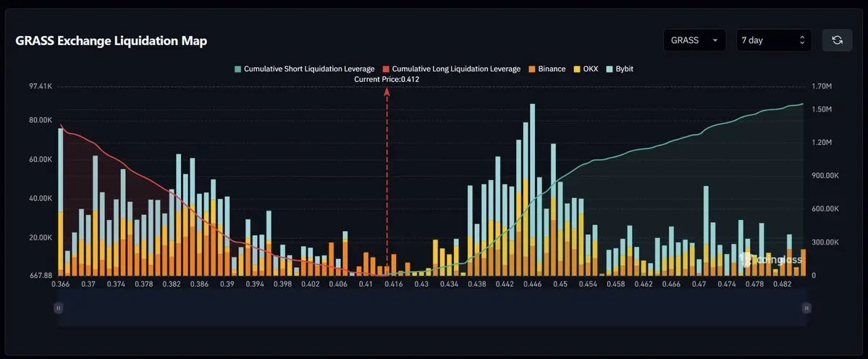Toggle the Binance legend series
Image resolution: width=868 pixels, height=359 pixels.
(x=547, y=69)
